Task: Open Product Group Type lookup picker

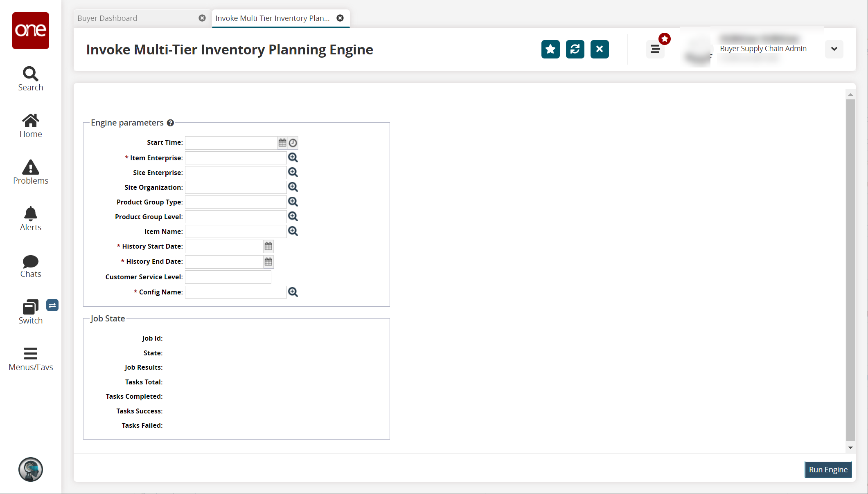Action: click(x=293, y=202)
